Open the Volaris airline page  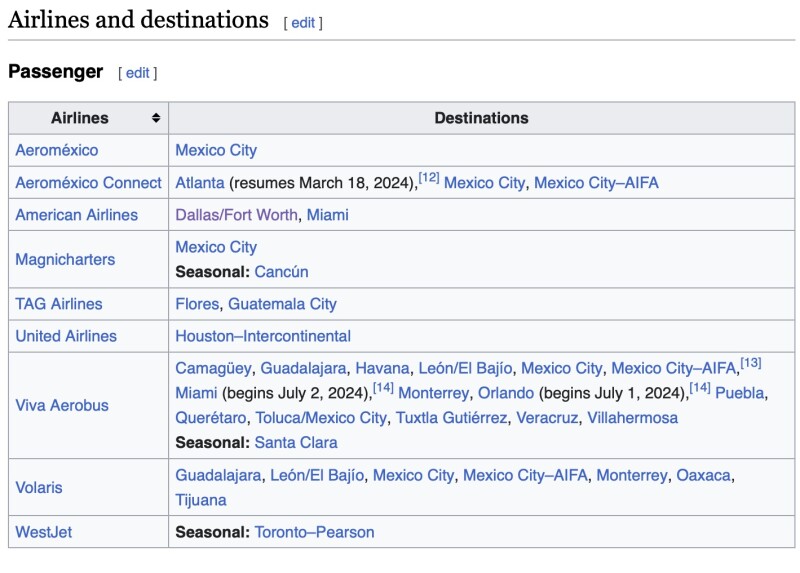pyautogui.click(x=39, y=487)
